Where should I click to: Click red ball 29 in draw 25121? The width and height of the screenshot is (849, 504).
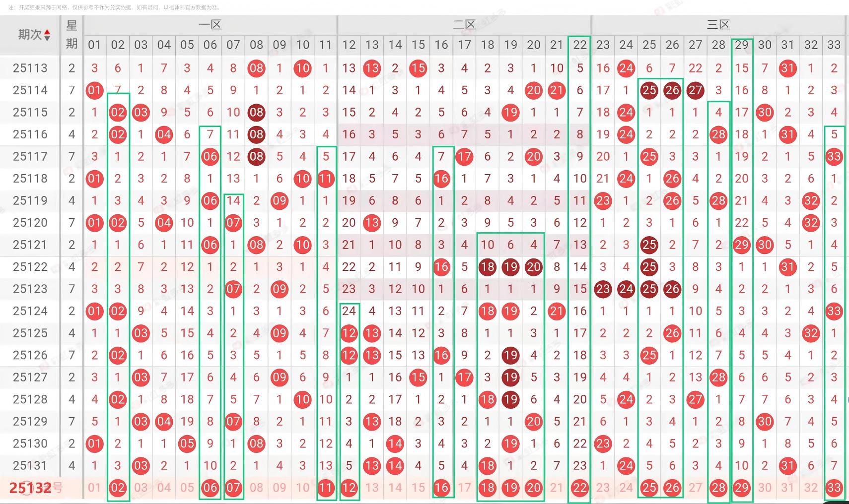(x=742, y=245)
